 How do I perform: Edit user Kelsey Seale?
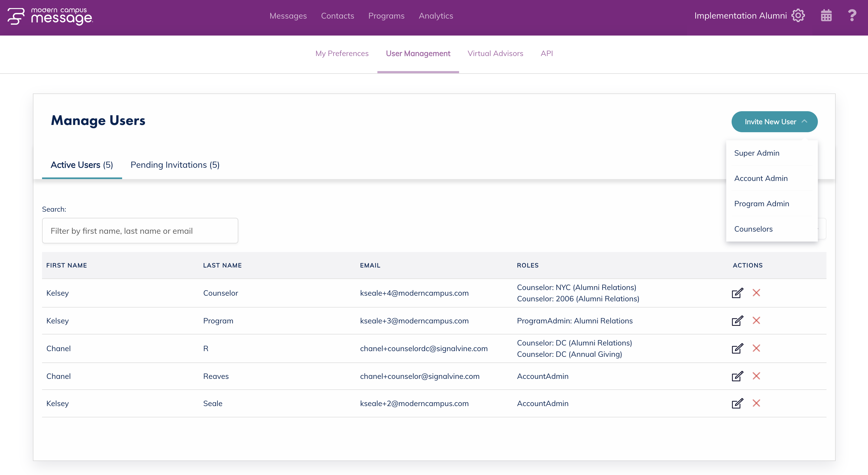tap(737, 403)
